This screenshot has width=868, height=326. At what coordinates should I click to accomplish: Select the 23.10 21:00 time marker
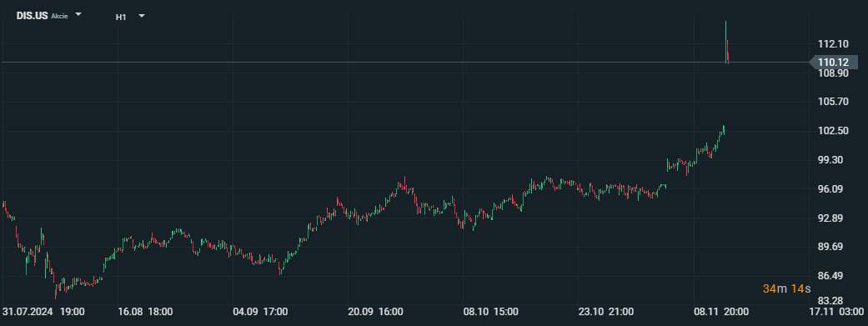pos(606,312)
